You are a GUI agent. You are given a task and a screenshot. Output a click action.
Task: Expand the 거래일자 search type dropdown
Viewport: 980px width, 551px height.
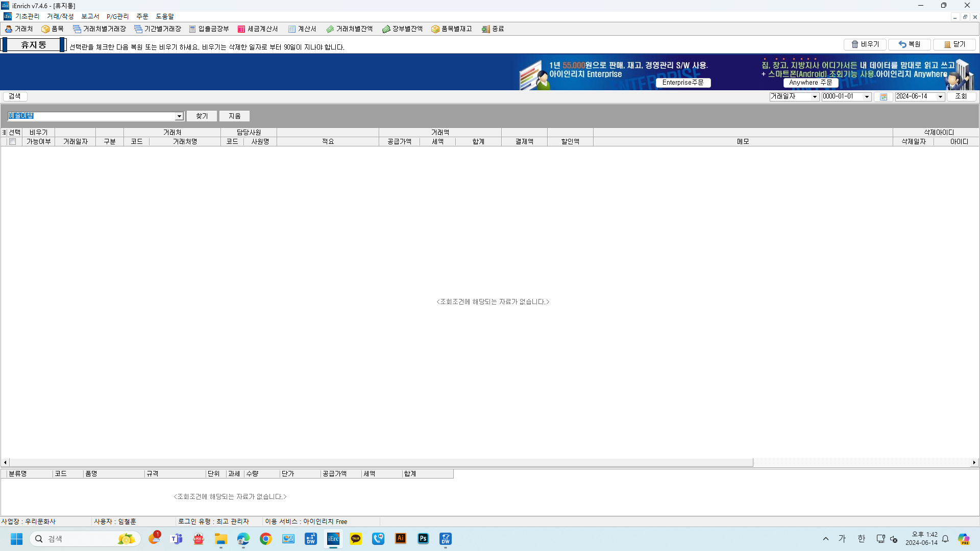point(815,96)
